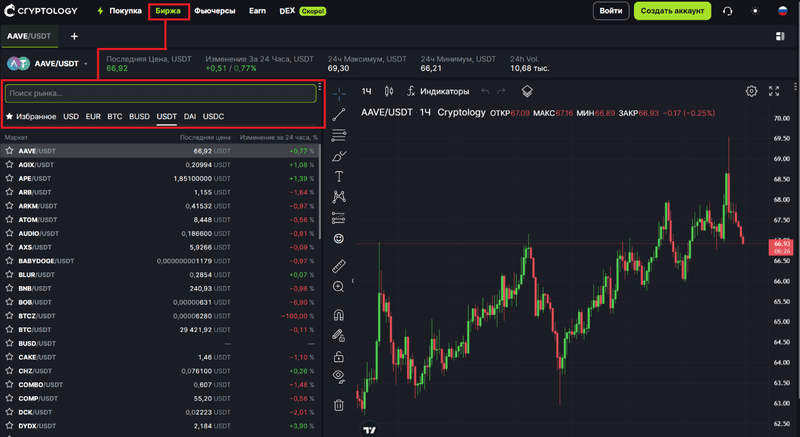This screenshot has width=800, height=437.
Task: Sort by Изменение за 24 часа header
Action: point(279,137)
